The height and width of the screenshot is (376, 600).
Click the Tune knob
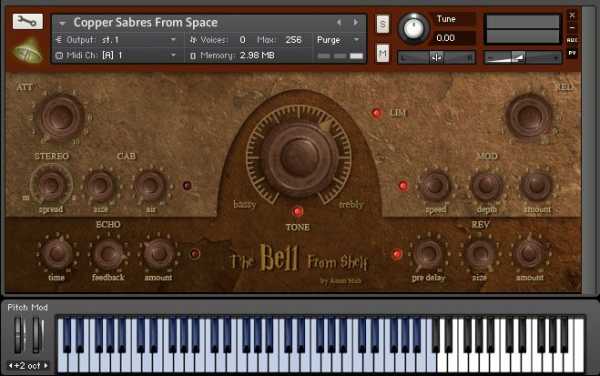414,28
